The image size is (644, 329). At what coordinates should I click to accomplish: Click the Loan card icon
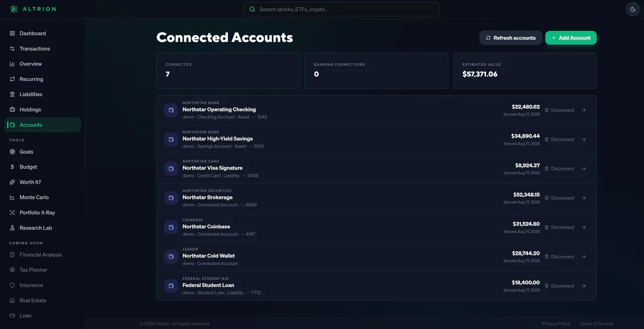pos(13,315)
